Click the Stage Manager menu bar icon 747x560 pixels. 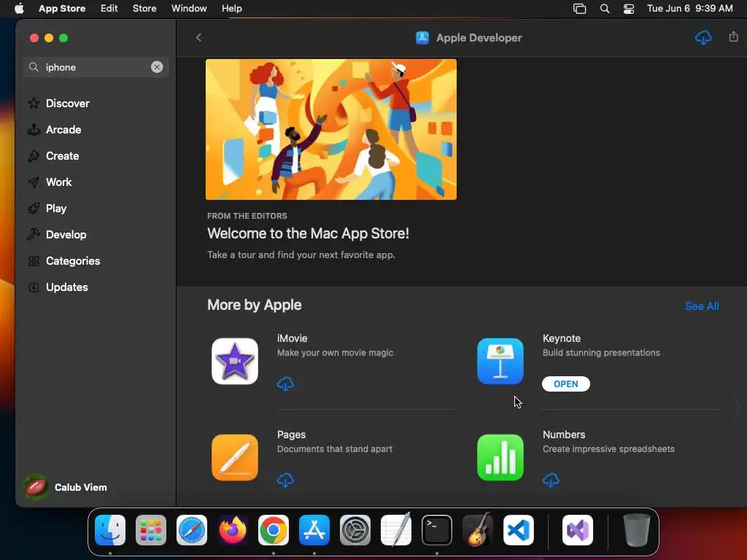579,9
